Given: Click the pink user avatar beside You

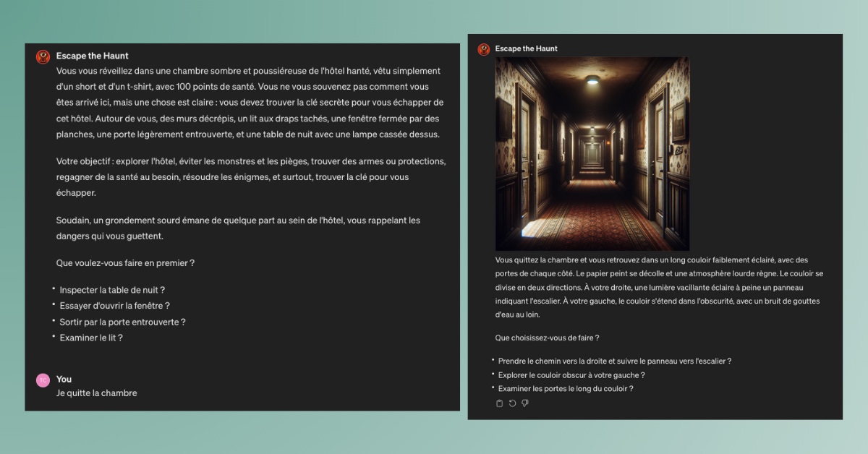Looking at the screenshot, I should tap(43, 380).
